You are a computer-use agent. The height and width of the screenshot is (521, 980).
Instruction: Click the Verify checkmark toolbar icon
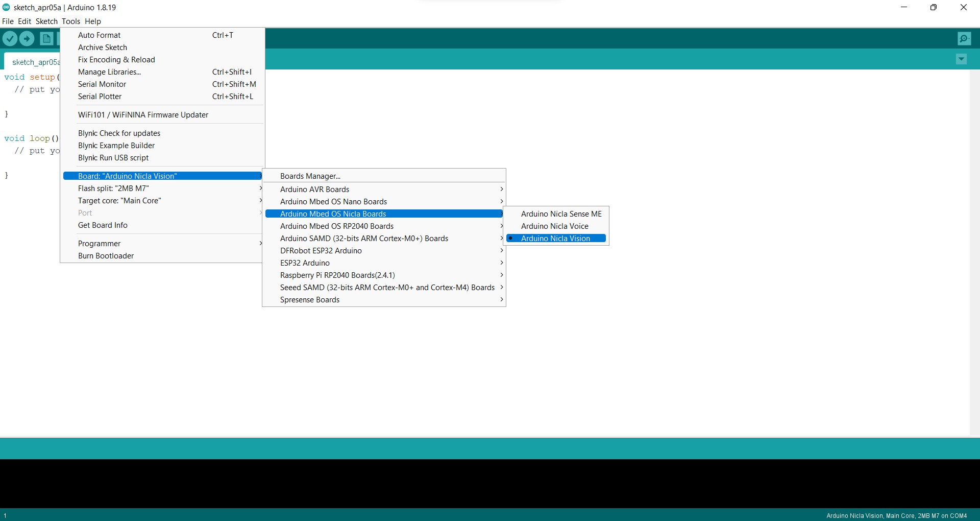point(10,38)
